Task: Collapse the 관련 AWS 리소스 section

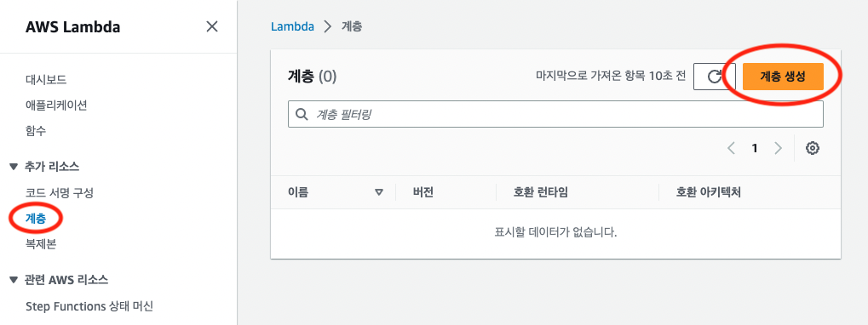Action: point(14,280)
